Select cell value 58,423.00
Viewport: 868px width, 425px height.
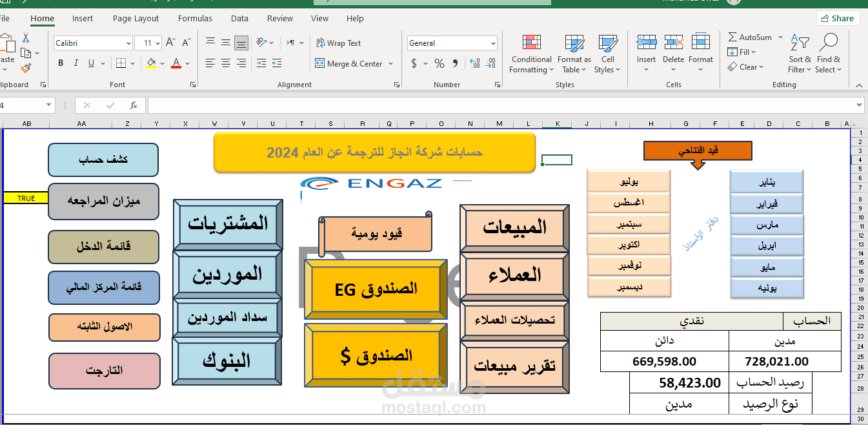(x=679, y=383)
